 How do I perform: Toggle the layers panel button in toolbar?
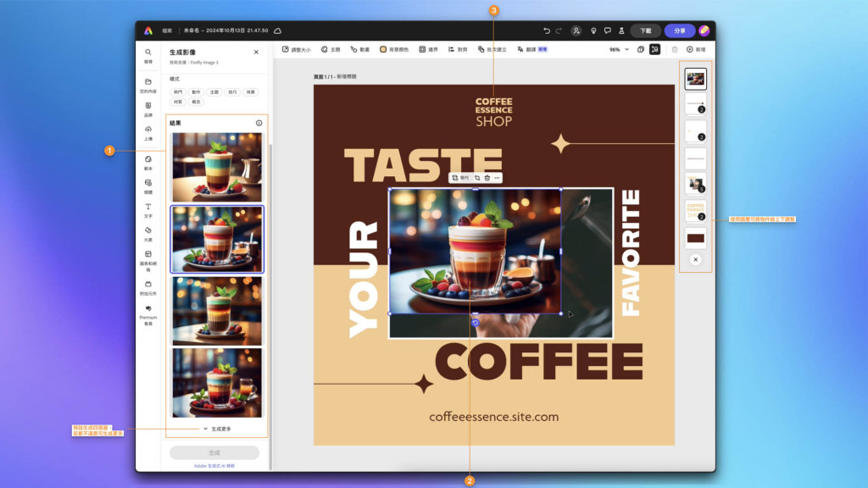tap(655, 49)
